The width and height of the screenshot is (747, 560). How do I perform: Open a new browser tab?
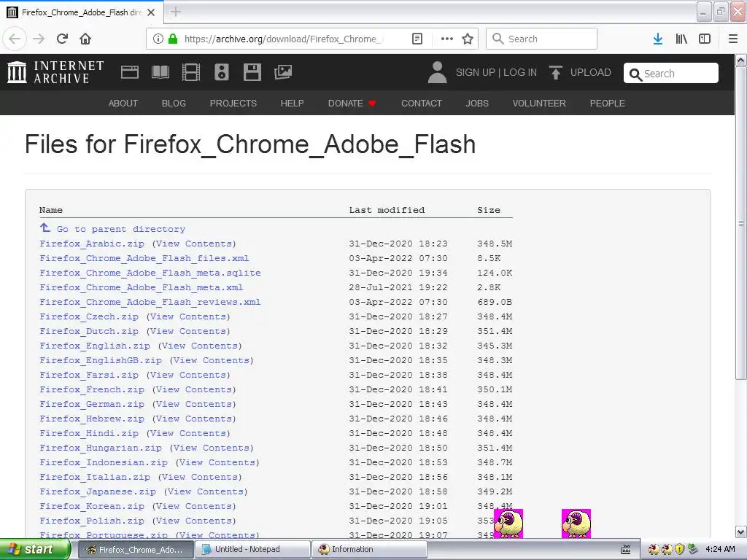coord(176,12)
